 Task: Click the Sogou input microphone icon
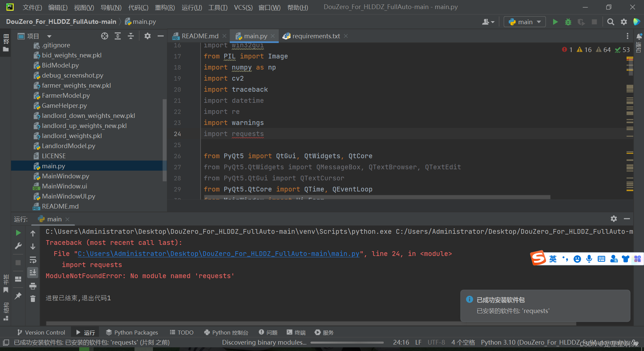pos(589,259)
